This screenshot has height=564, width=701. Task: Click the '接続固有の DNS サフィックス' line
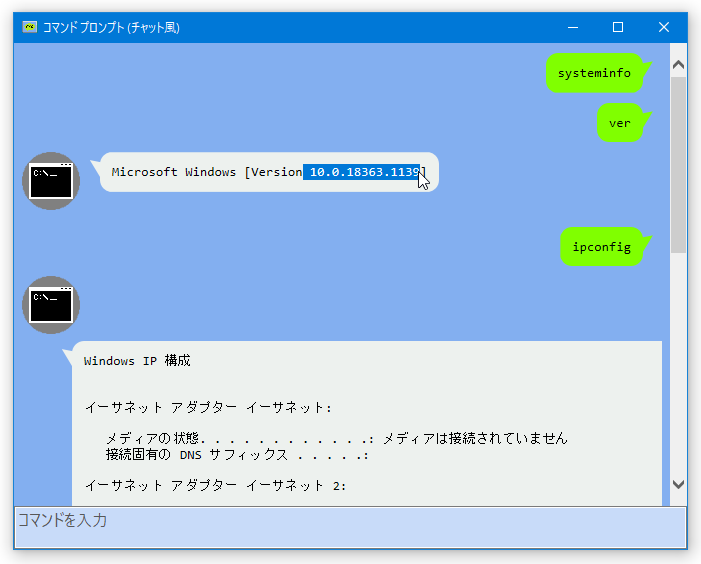click(x=237, y=455)
